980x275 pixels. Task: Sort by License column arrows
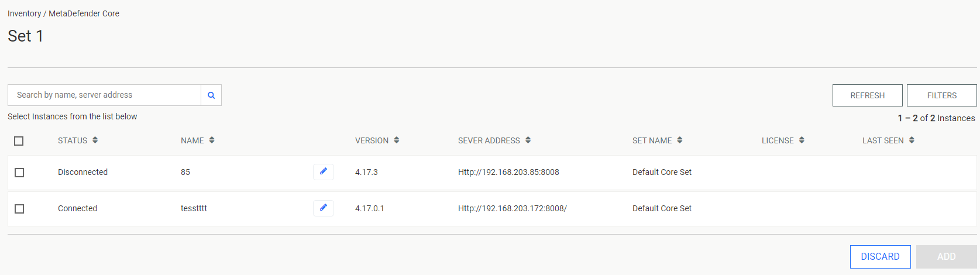pyautogui.click(x=802, y=140)
